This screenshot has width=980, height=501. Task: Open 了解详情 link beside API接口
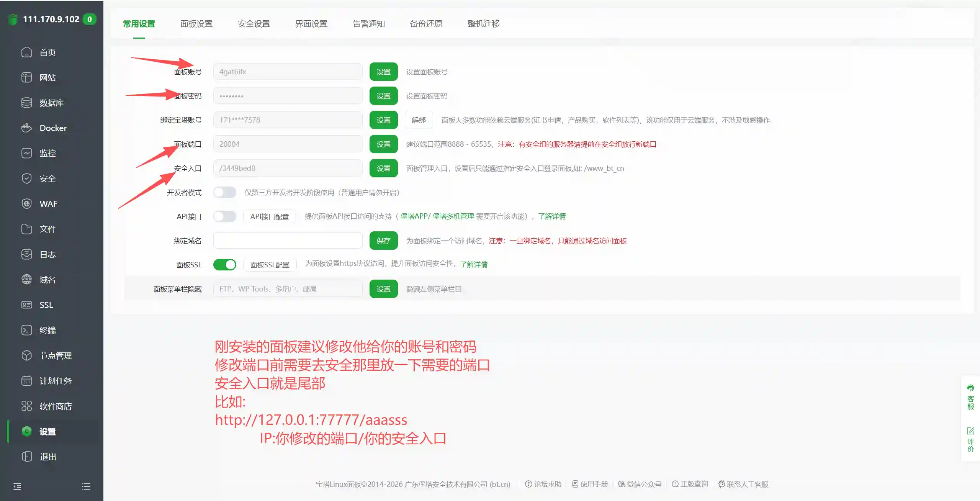point(552,216)
